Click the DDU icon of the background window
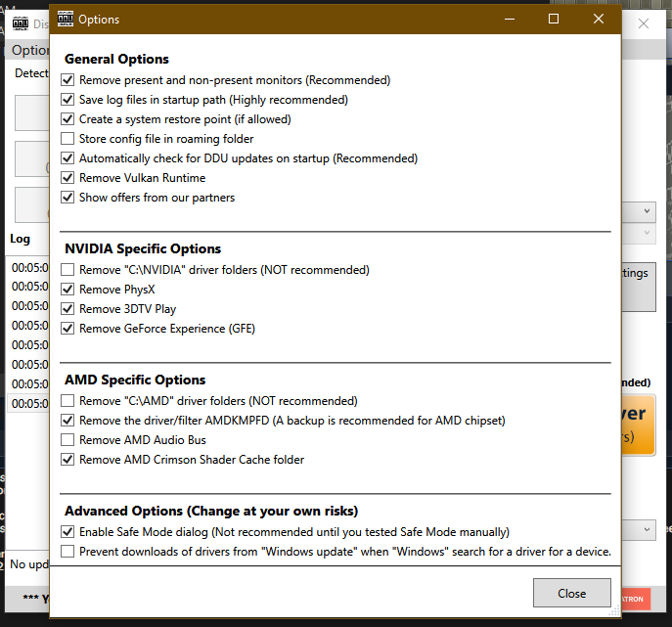The width and height of the screenshot is (672, 627). (x=21, y=25)
